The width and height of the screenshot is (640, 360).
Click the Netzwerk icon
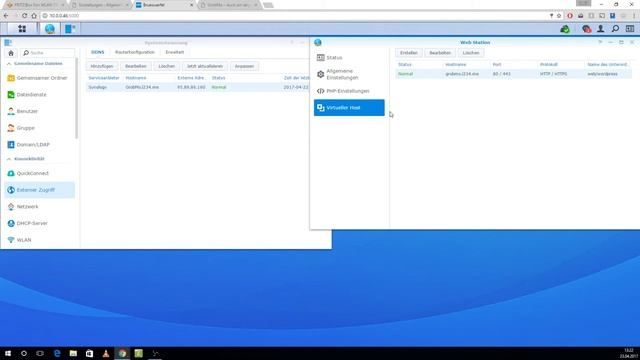(x=11, y=207)
